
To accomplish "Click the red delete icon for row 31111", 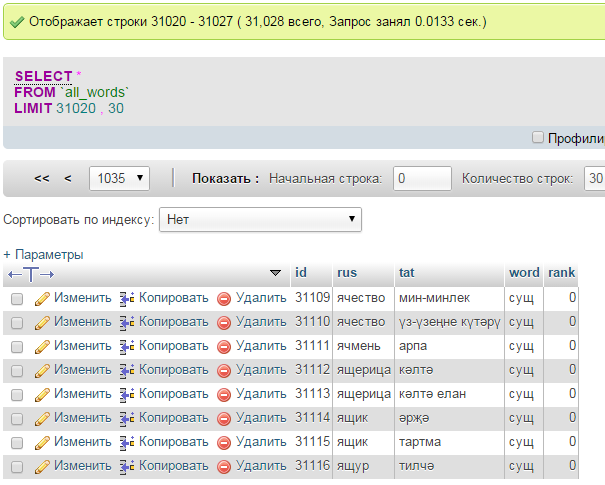I will pyautogui.click(x=224, y=346).
